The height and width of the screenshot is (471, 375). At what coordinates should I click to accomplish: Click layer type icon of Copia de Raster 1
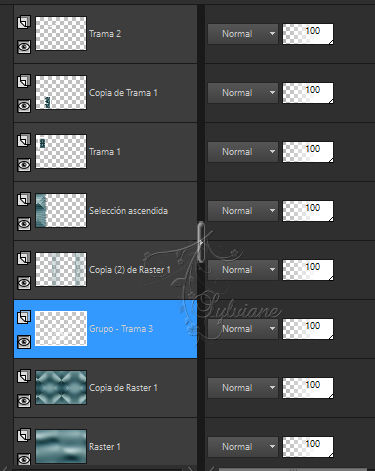24,376
